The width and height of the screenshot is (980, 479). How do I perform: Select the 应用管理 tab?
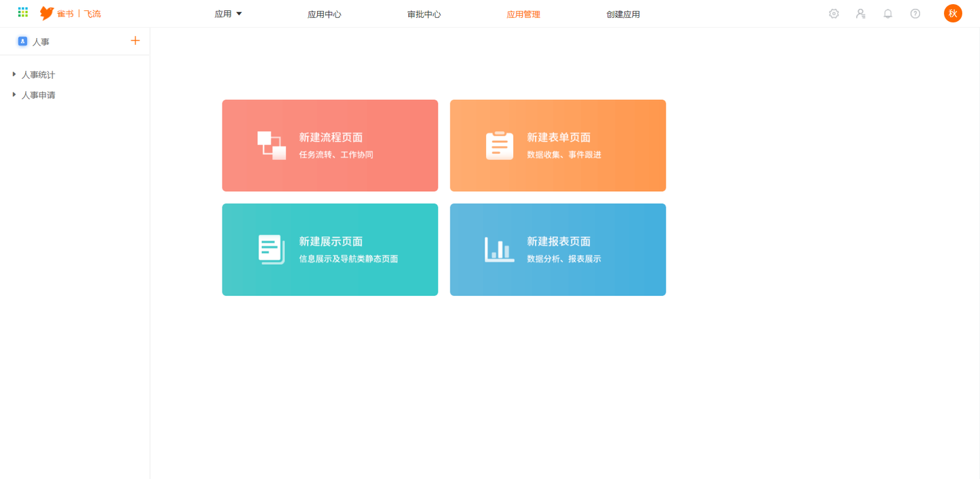[523, 14]
